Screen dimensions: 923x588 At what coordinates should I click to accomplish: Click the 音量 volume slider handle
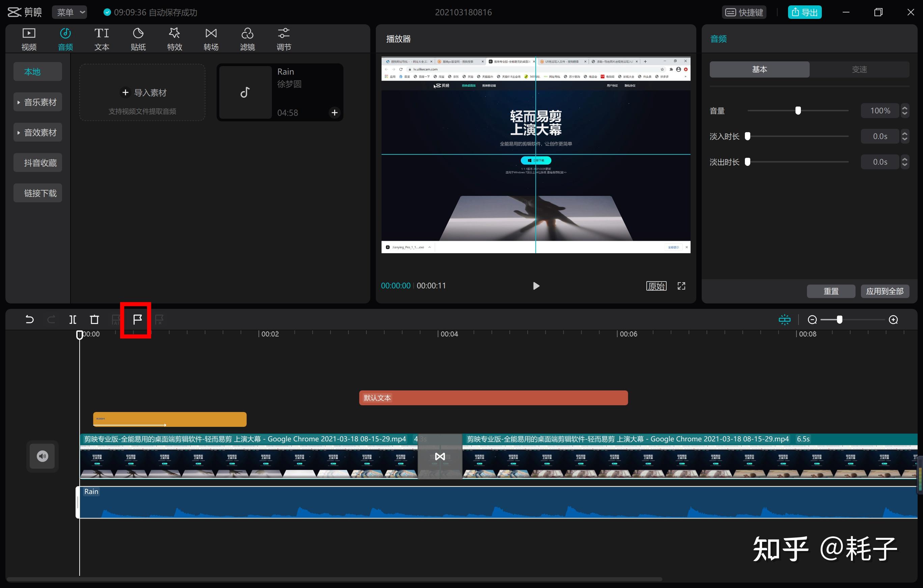[798, 111]
